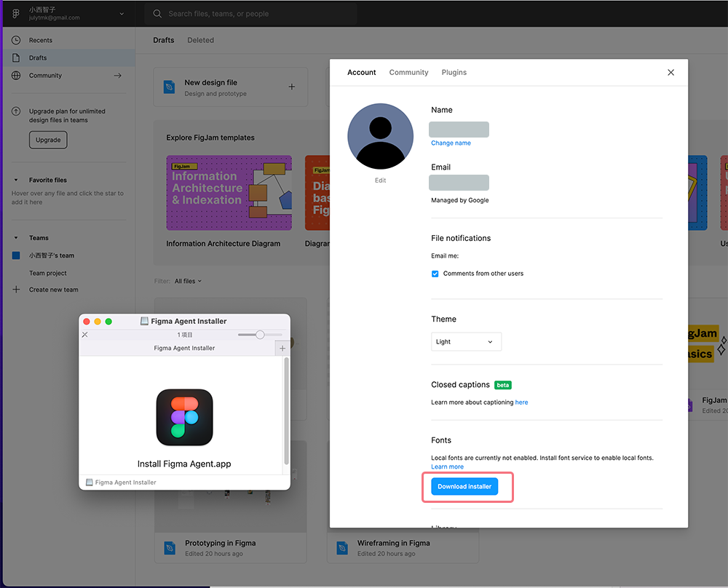Click the plus icon beside Create new team
The width and height of the screenshot is (728, 588).
[x=16, y=290]
